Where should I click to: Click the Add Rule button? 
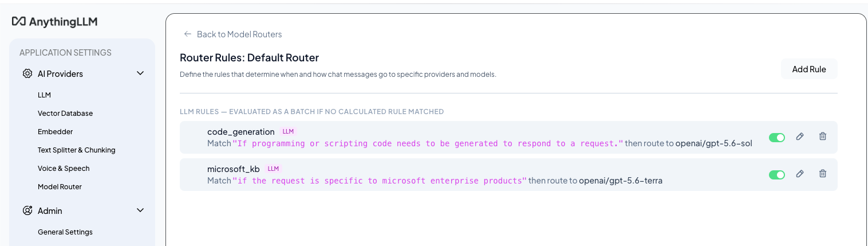point(809,69)
